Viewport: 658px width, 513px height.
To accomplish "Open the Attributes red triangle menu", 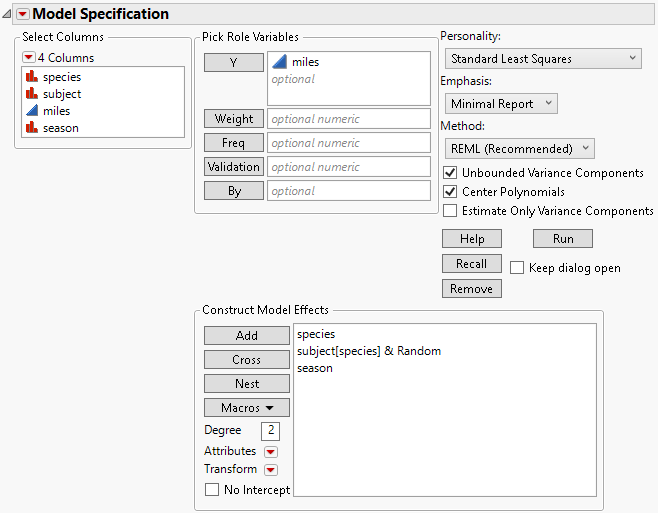I will coord(270,452).
